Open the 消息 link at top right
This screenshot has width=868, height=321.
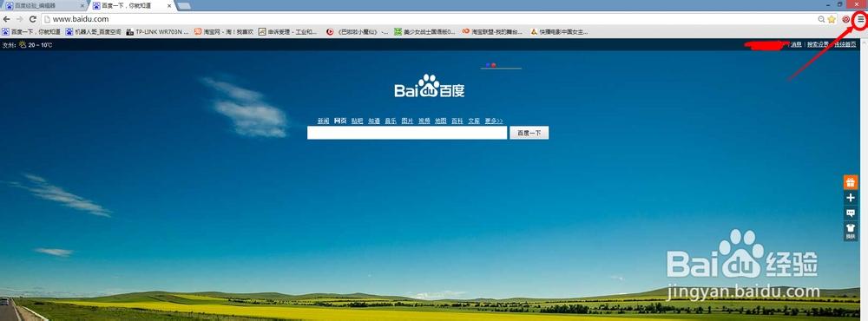point(796,44)
